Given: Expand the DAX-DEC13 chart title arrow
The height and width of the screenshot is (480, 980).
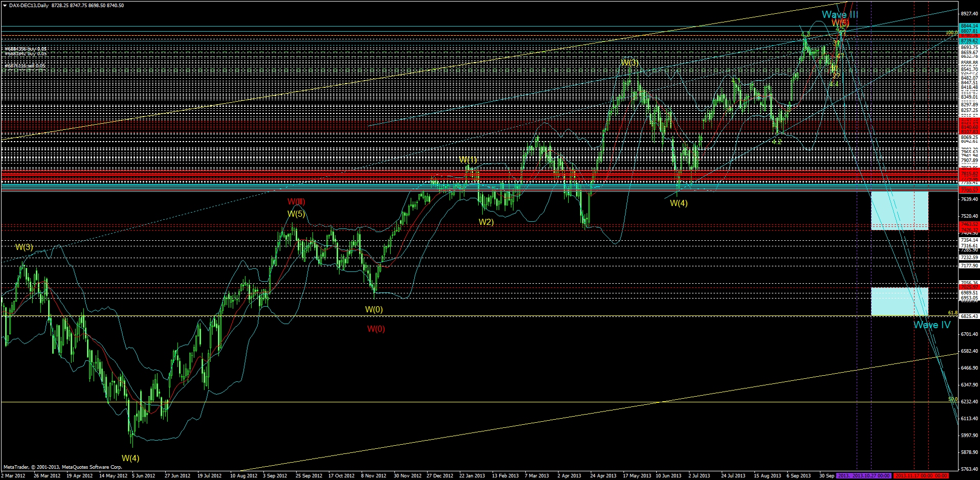Looking at the screenshot, I should coord(5,4).
